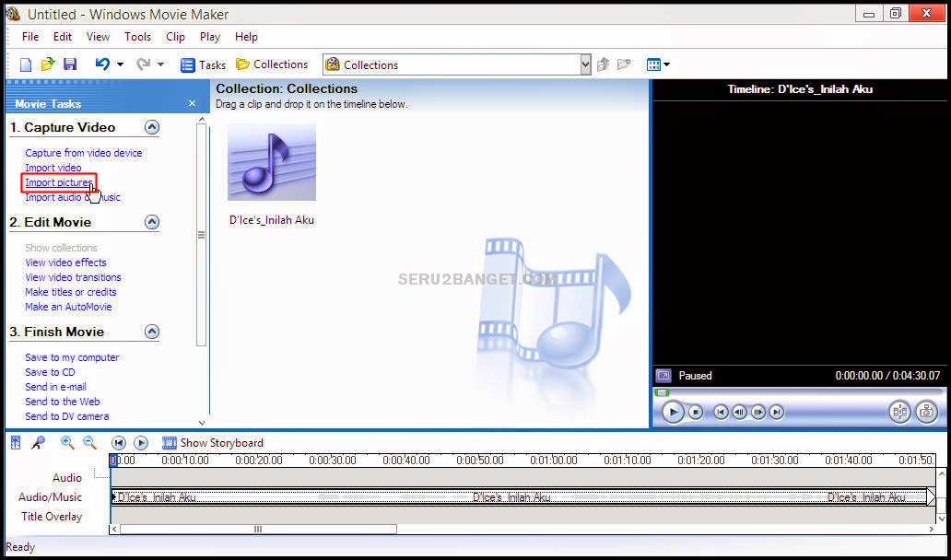Undo the last action
951x560 pixels.
[x=102, y=64]
